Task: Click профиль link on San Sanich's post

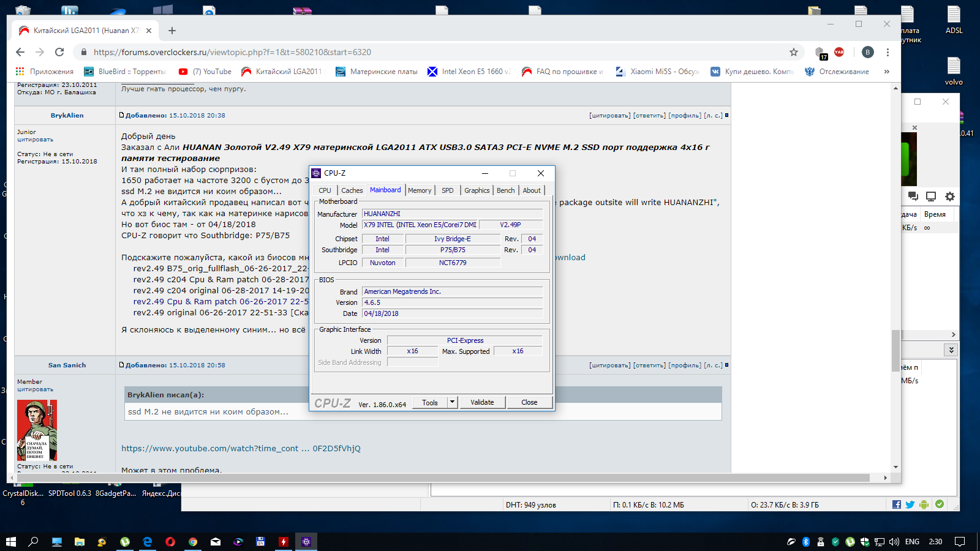Action: point(685,365)
